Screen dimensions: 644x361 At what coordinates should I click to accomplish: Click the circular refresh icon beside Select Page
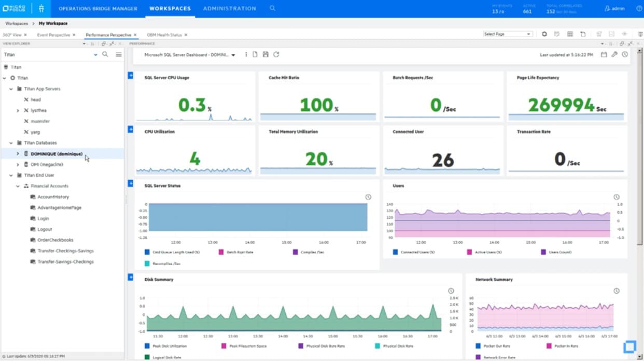coord(544,34)
